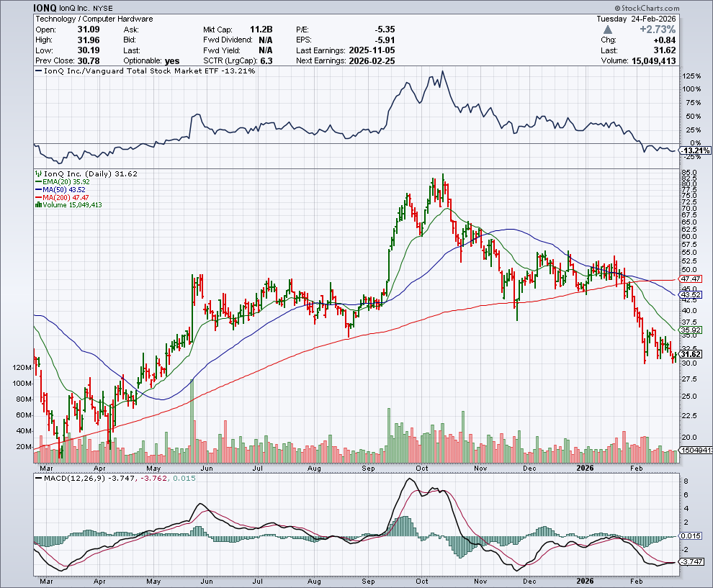Image resolution: width=713 pixels, height=588 pixels.
Task: Click the IonQ Inc. (Daily) 31.62 legend text
Action: coord(91,173)
